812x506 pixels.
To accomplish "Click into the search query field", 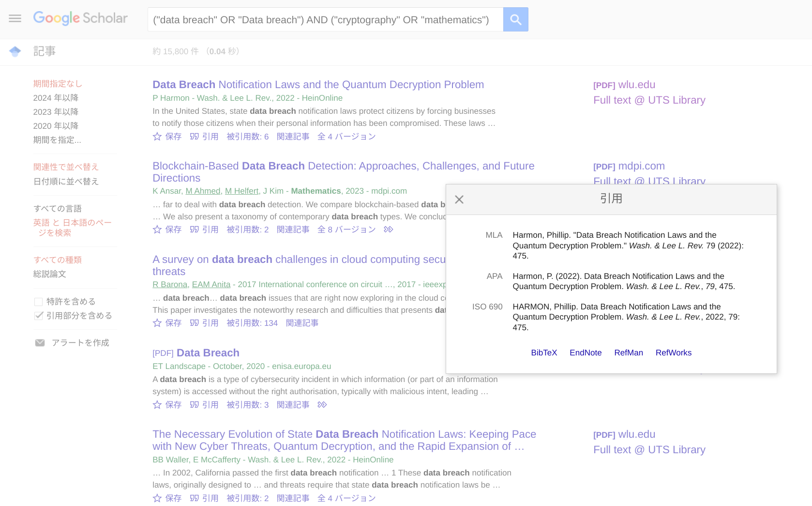I will coord(324,20).
